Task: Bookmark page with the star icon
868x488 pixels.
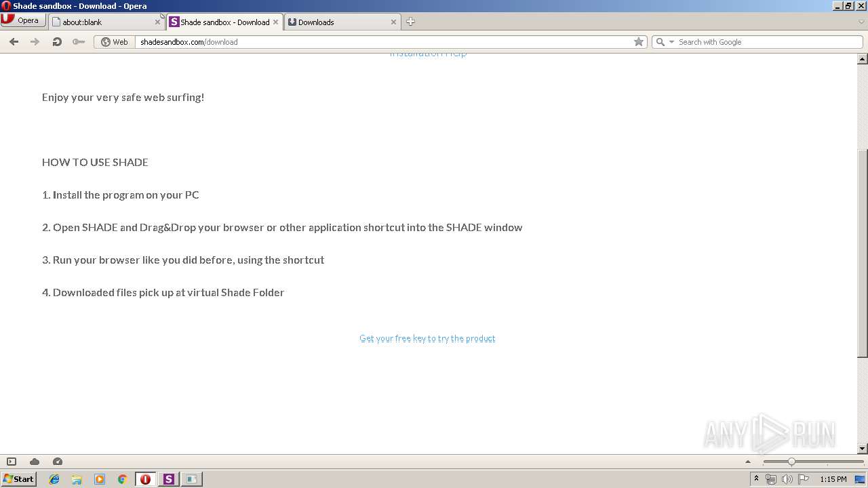Action: [638, 41]
